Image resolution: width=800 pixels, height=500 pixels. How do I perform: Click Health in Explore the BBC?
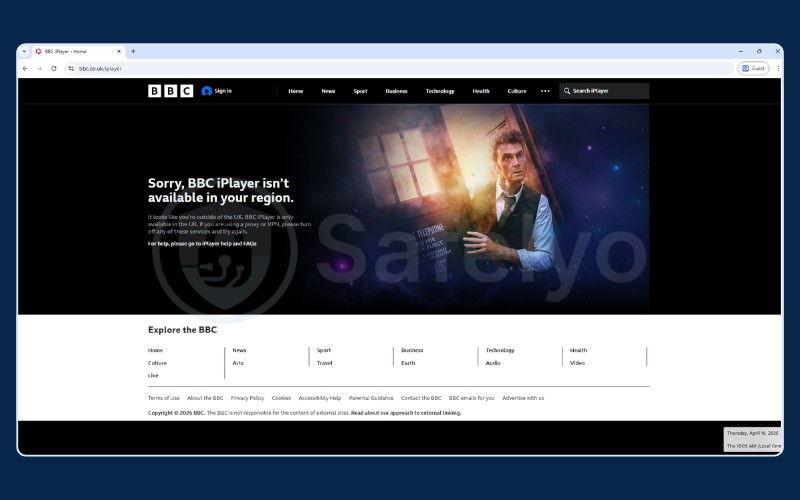pyautogui.click(x=579, y=351)
